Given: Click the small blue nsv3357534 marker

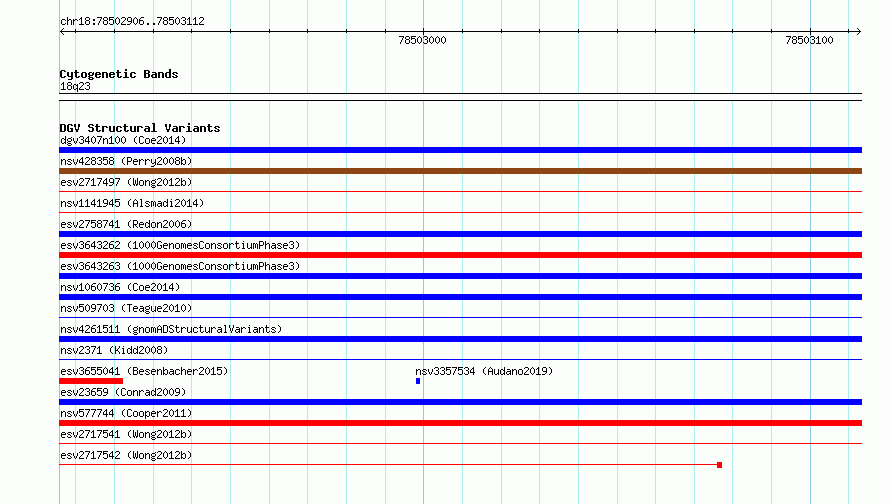Looking at the screenshot, I should (418, 381).
